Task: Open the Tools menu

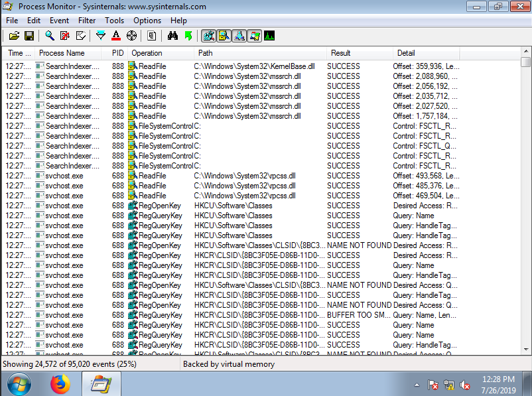Action: click(114, 21)
